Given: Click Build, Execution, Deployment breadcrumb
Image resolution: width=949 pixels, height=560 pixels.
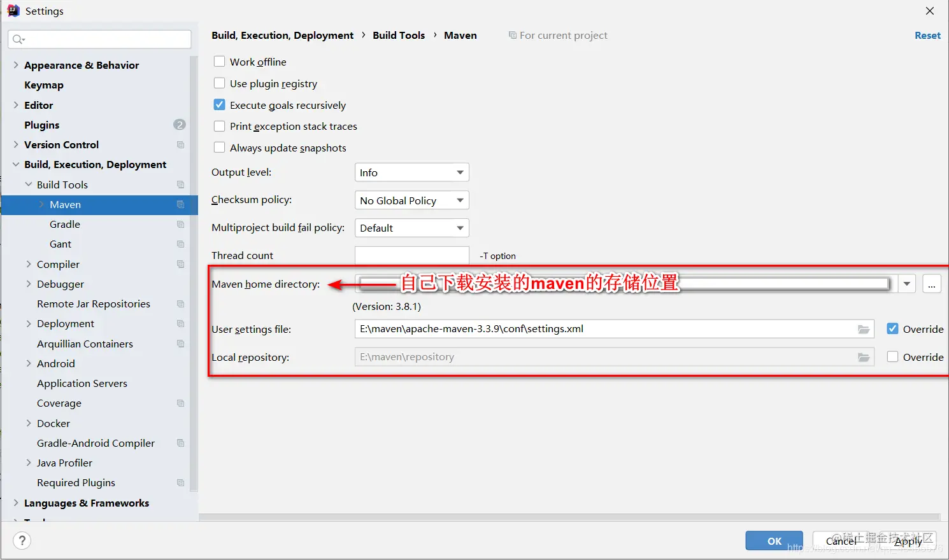Looking at the screenshot, I should 283,36.
